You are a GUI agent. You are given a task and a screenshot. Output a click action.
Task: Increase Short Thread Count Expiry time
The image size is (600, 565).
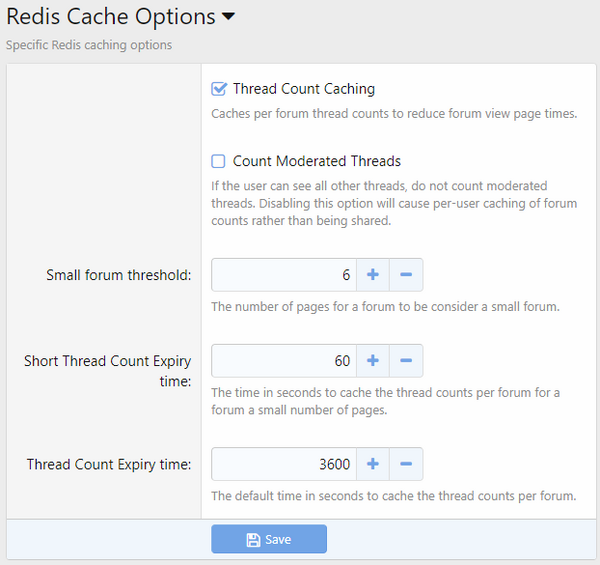pos(373,361)
